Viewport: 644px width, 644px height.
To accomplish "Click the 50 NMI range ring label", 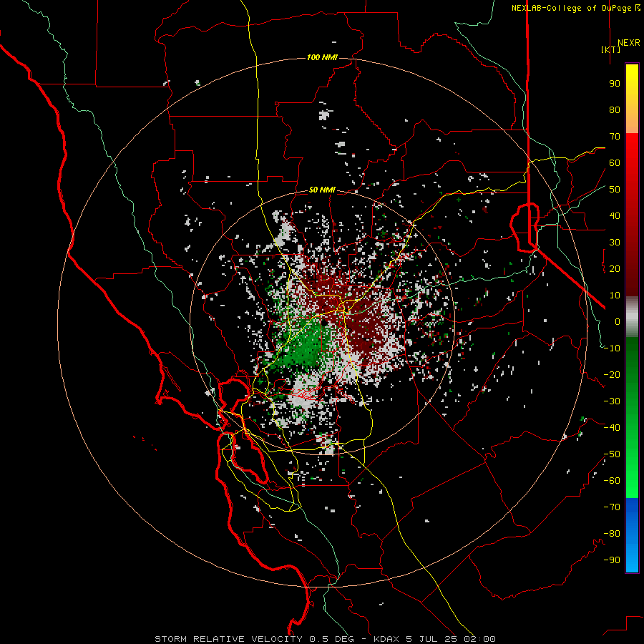I will pyautogui.click(x=322, y=190).
